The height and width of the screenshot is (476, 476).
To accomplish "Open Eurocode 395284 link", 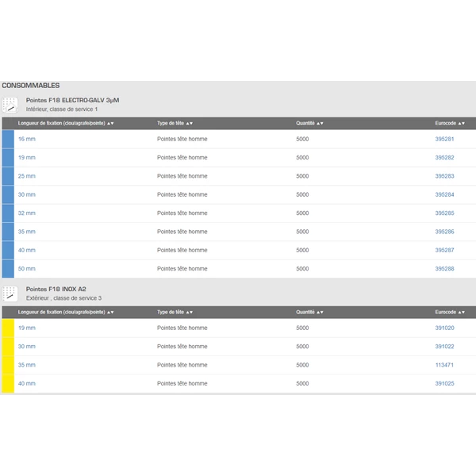I will tap(444, 194).
